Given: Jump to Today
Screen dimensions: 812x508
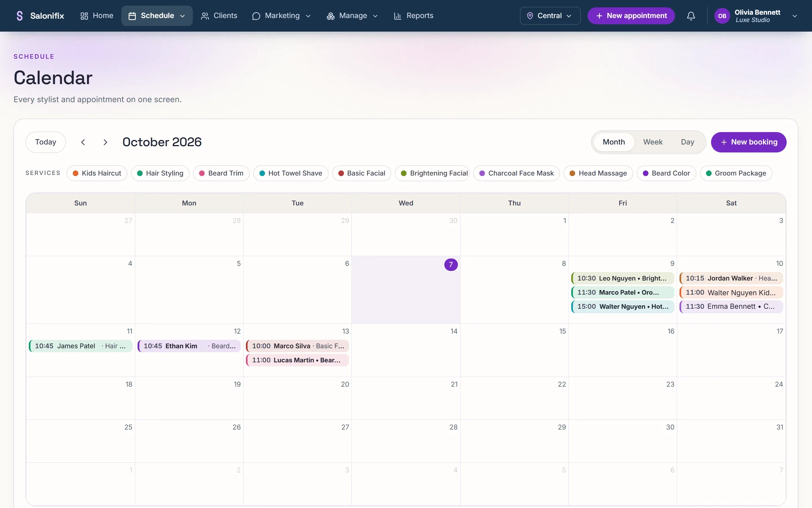Looking at the screenshot, I should click(46, 142).
